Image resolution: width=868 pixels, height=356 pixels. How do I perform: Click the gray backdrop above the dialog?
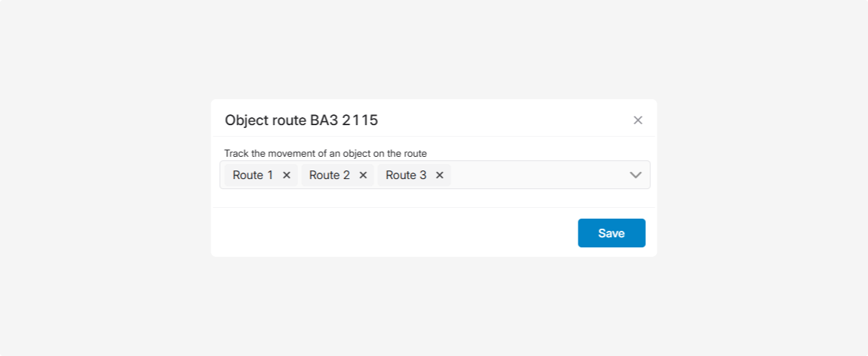click(x=434, y=50)
